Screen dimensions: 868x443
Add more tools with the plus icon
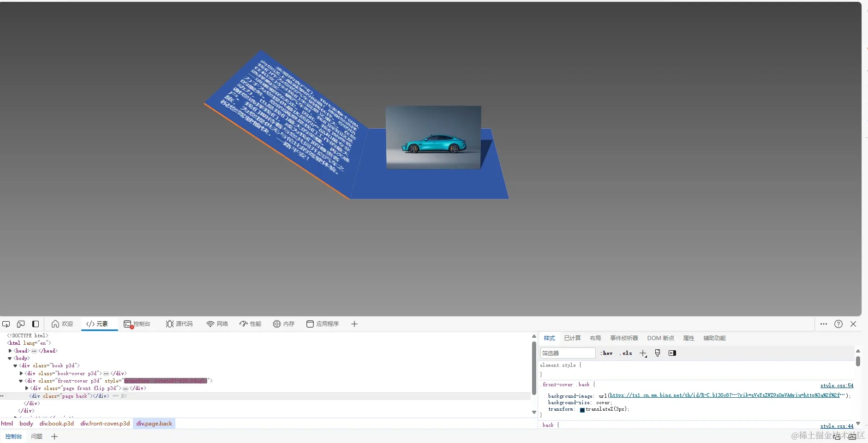coord(354,324)
